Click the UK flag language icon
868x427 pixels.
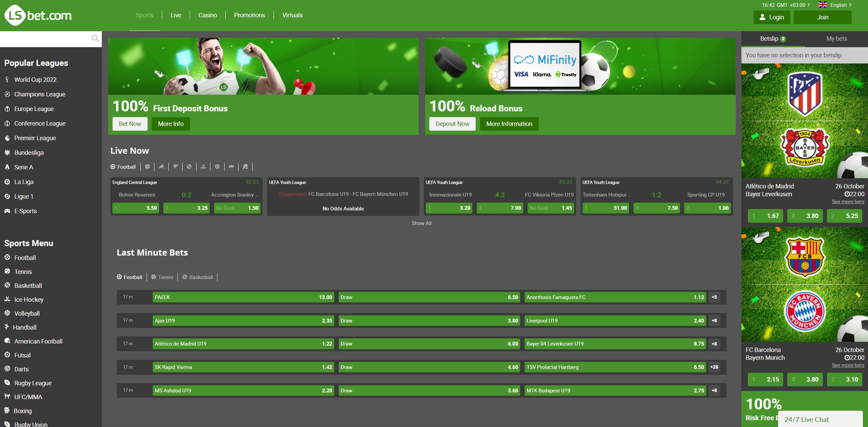point(823,5)
